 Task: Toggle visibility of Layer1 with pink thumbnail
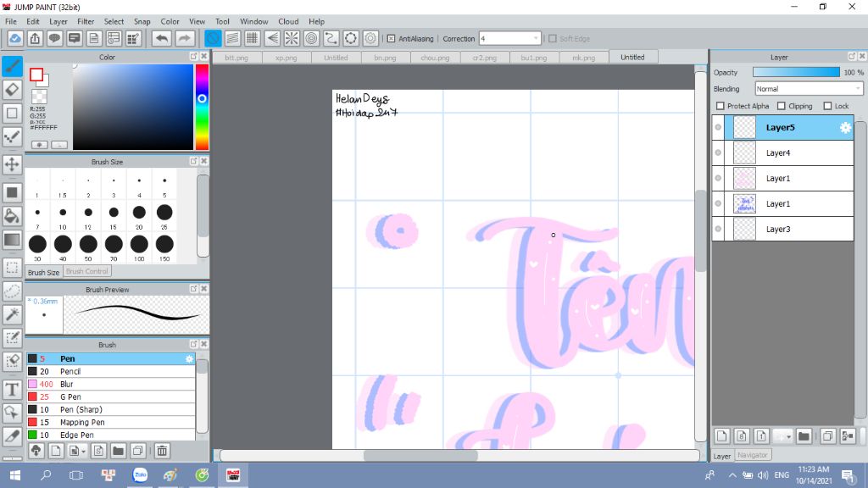pyautogui.click(x=718, y=178)
